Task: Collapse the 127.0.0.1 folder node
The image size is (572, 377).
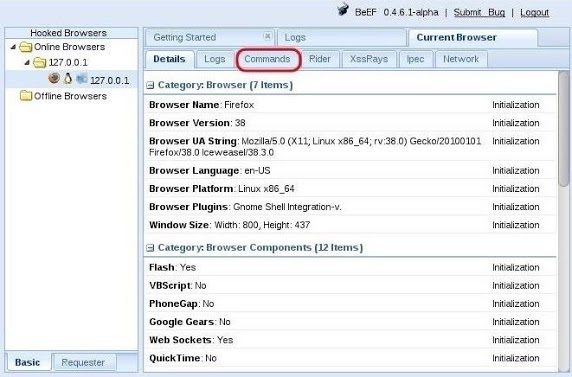Action: 27,63
